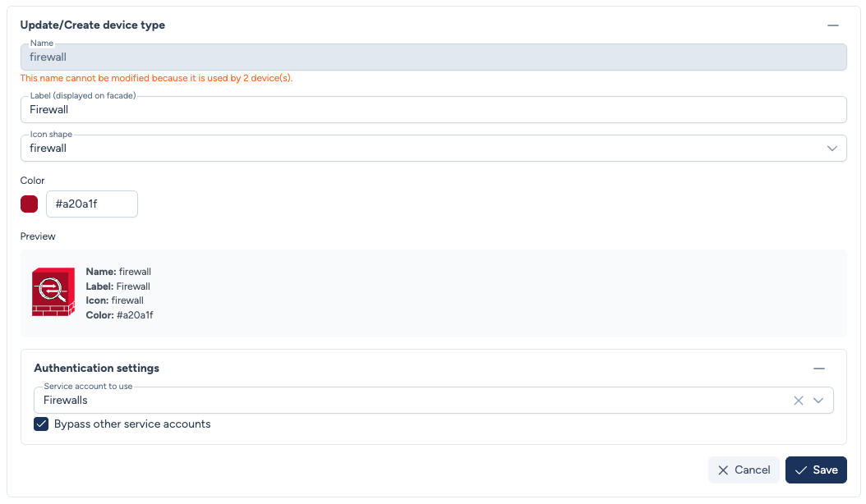Cancel the device type edit
Image resolution: width=866 pixels, height=504 pixels.
pyautogui.click(x=744, y=470)
